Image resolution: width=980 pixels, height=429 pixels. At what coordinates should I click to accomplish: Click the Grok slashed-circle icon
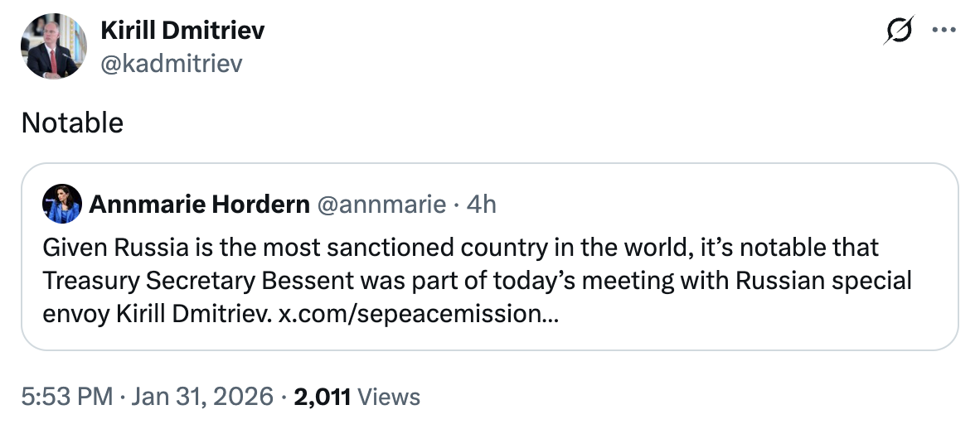click(x=900, y=31)
